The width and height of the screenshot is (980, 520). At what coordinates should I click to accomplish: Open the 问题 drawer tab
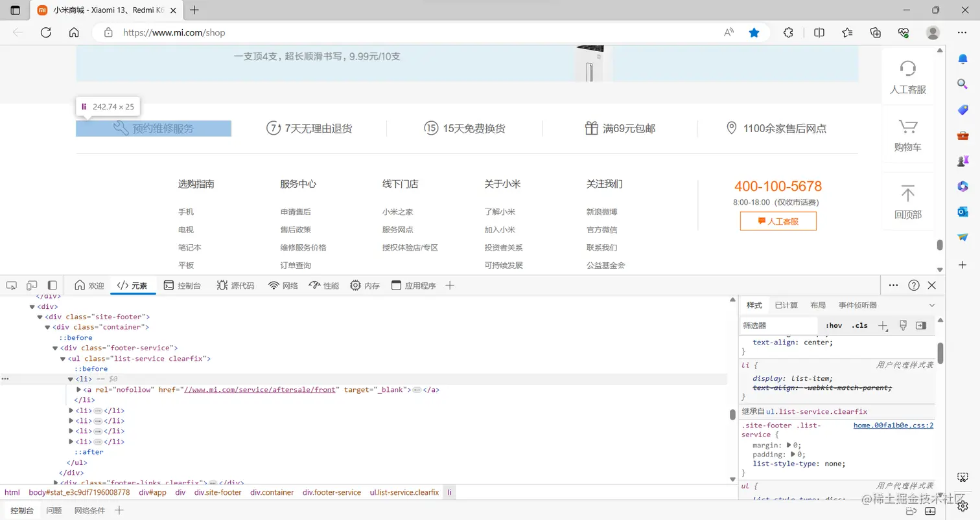[x=54, y=510]
